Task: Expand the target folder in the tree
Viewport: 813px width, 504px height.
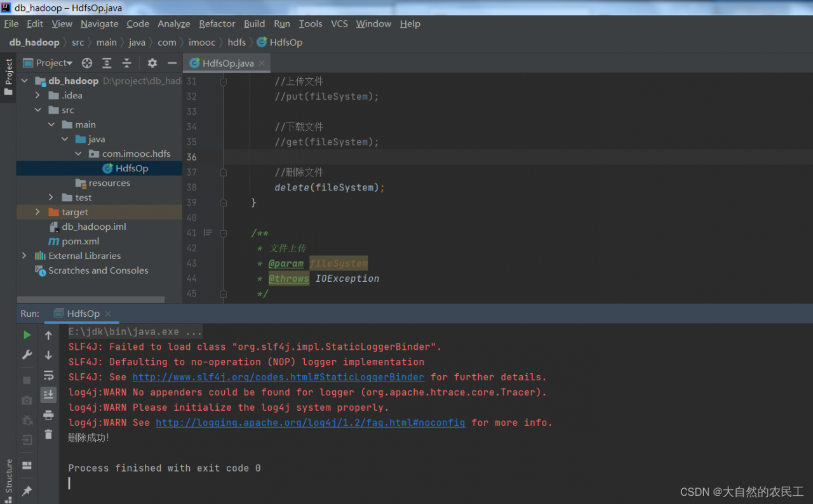Action: coord(37,212)
